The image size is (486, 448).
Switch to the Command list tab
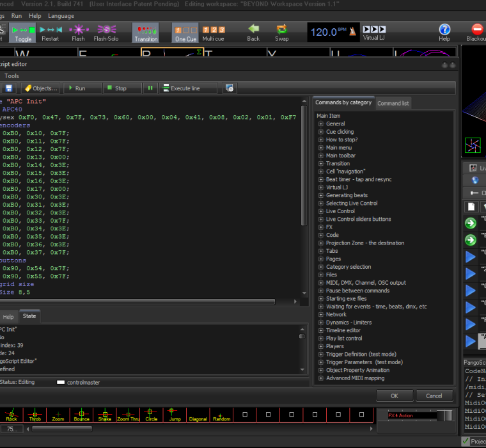coord(393,103)
